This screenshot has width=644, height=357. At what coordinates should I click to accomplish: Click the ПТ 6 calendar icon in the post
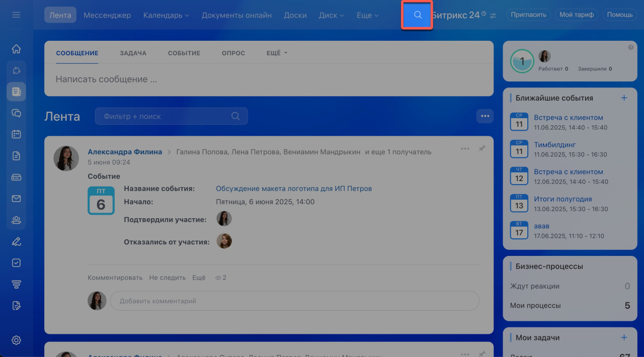coord(101,200)
